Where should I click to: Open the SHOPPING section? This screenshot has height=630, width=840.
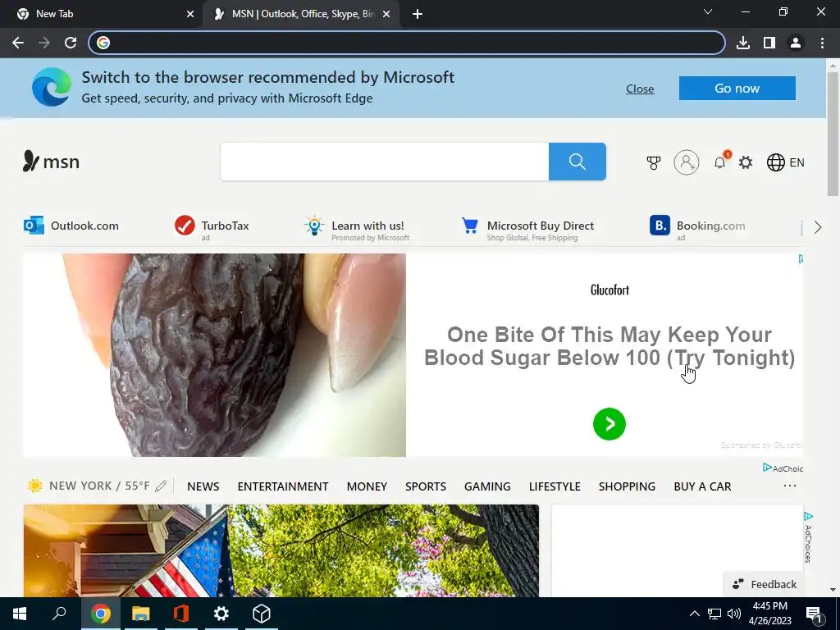pyautogui.click(x=627, y=486)
